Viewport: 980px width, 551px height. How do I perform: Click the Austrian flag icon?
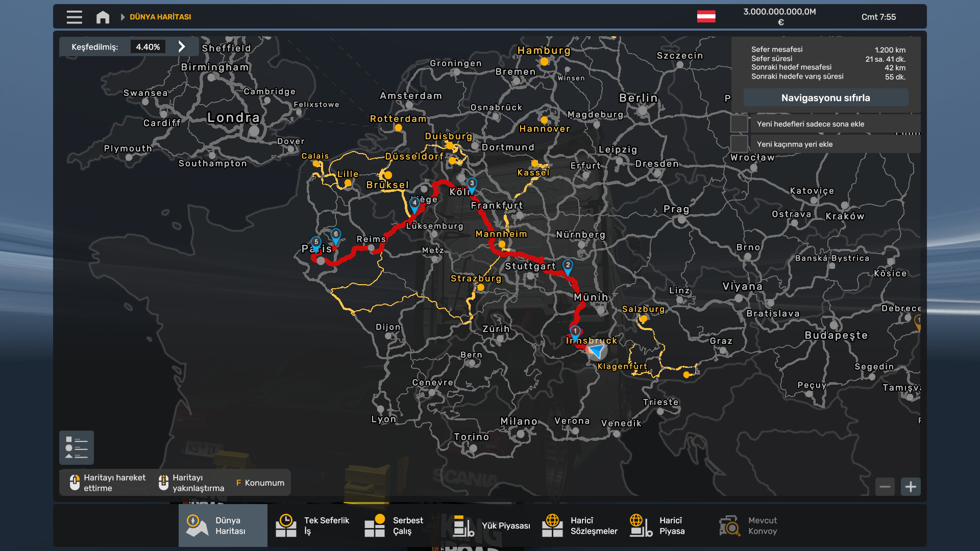point(706,17)
